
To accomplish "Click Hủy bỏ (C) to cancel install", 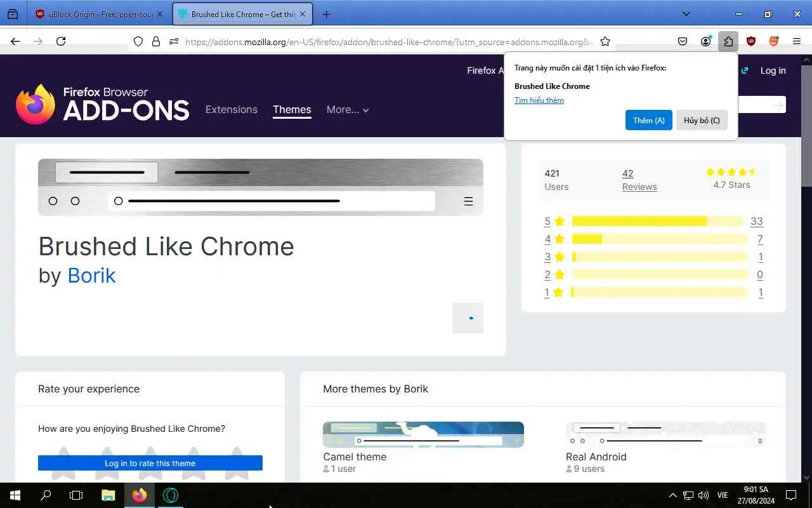I will [x=702, y=120].
